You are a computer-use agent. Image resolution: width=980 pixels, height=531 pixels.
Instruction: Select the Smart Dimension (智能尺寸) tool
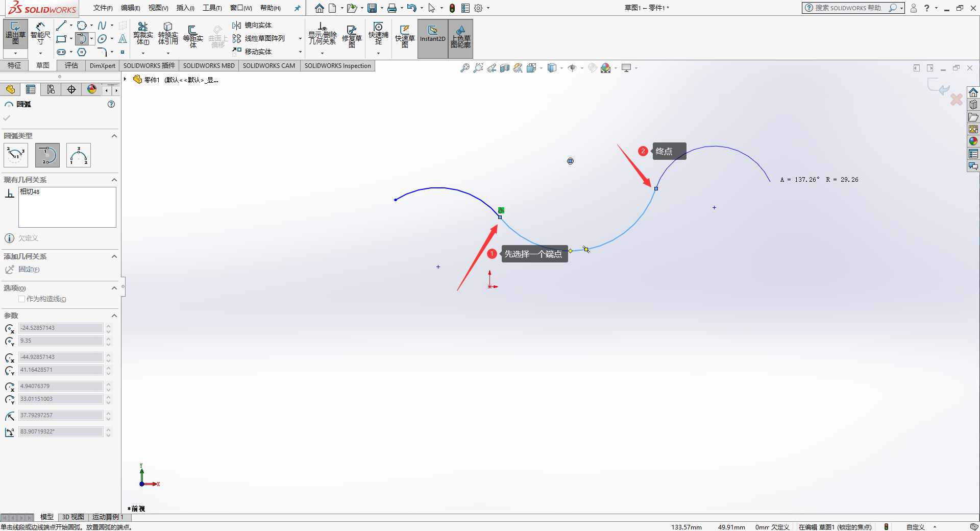(x=40, y=34)
